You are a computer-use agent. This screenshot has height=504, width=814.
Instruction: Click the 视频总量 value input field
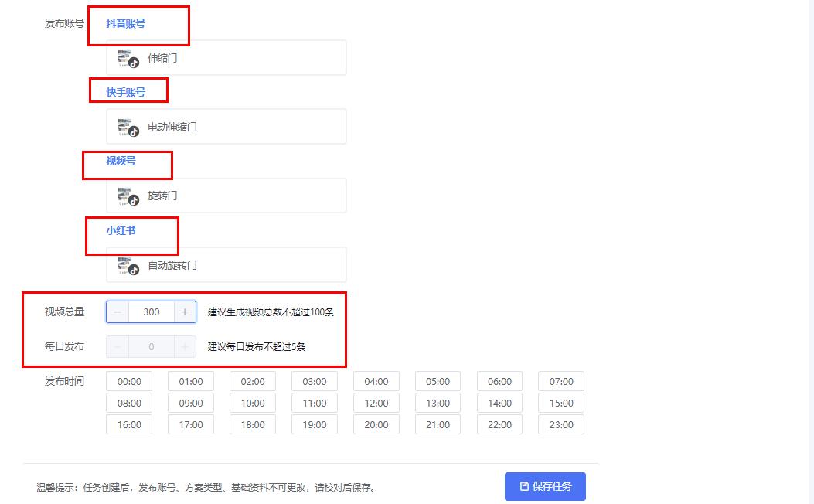[151, 312]
